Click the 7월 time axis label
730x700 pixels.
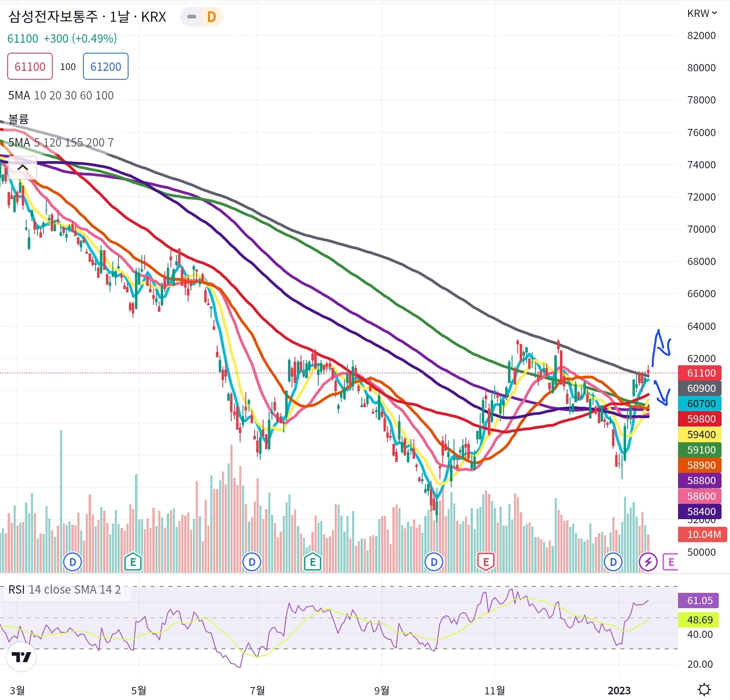(257, 690)
